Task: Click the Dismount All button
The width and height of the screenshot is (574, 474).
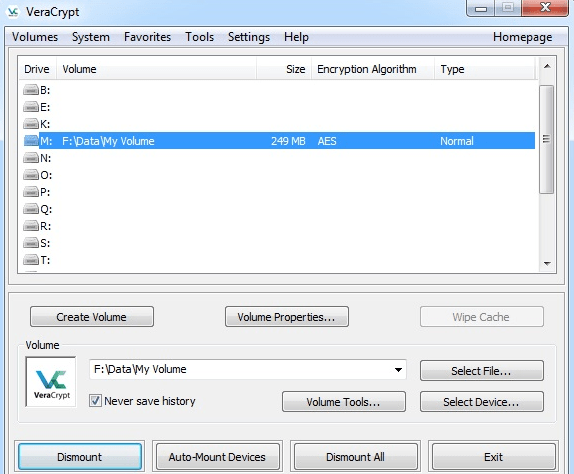Action: point(355,457)
